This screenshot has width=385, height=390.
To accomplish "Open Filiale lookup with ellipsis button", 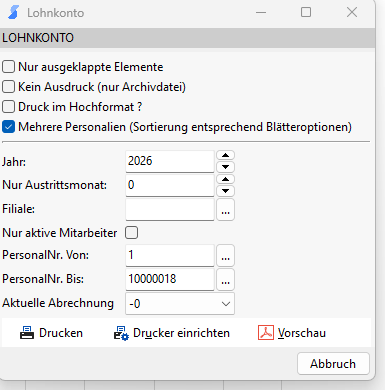I will click(x=226, y=210).
